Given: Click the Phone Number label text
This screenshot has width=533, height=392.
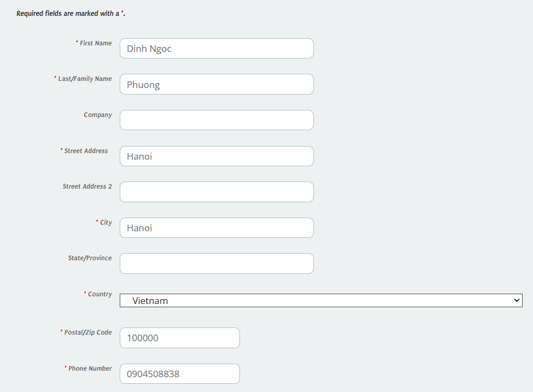Looking at the screenshot, I should point(90,368).
